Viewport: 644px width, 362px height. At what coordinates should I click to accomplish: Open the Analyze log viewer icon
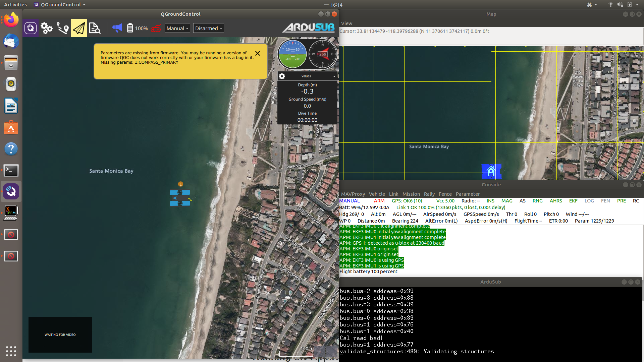tap(95, 28)
